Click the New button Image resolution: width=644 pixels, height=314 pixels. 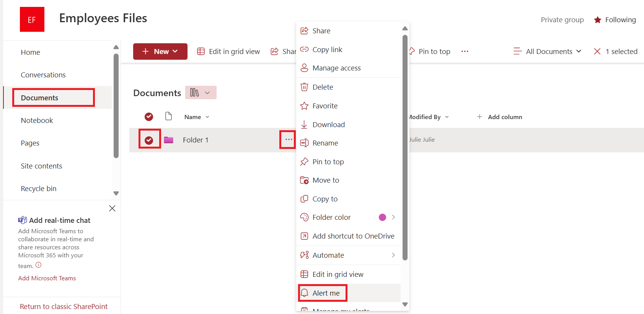pos(160,51)
